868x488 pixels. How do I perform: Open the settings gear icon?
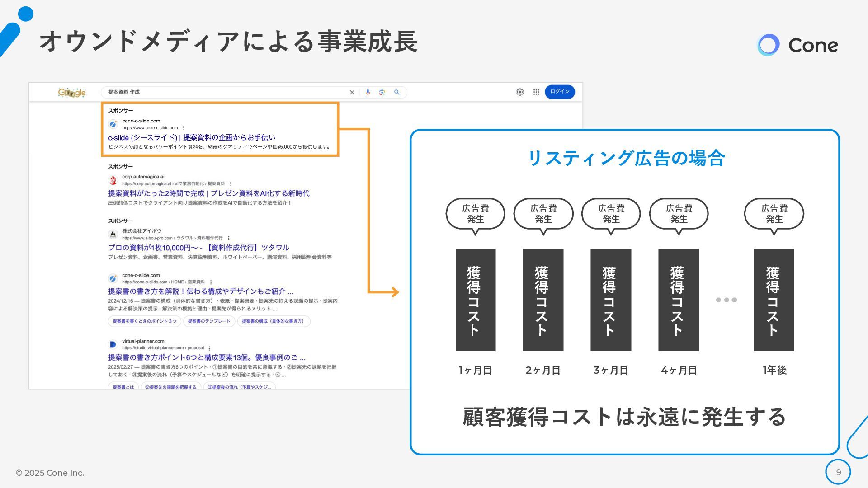(520, 92)
